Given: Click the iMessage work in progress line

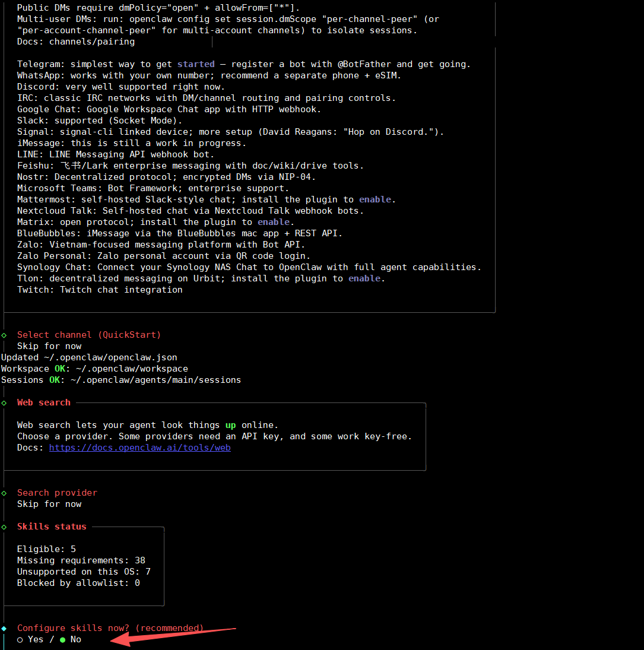Looking at the screenshot, I should pos(132,143).
